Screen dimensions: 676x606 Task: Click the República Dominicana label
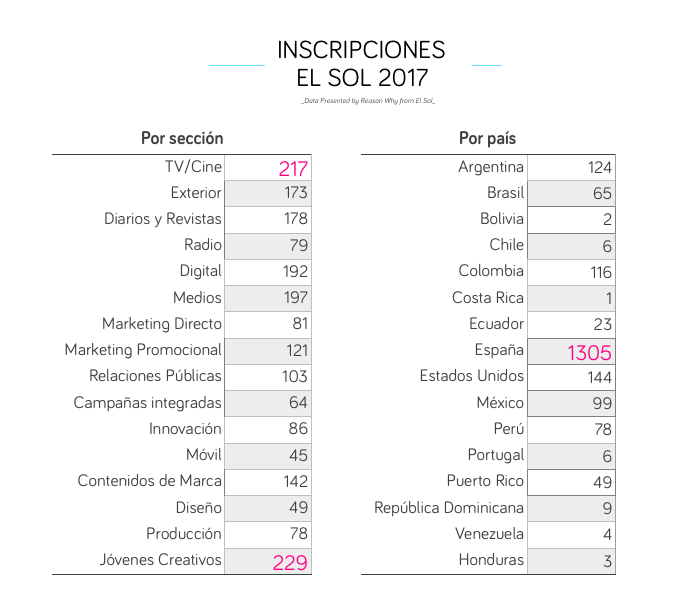449,508
